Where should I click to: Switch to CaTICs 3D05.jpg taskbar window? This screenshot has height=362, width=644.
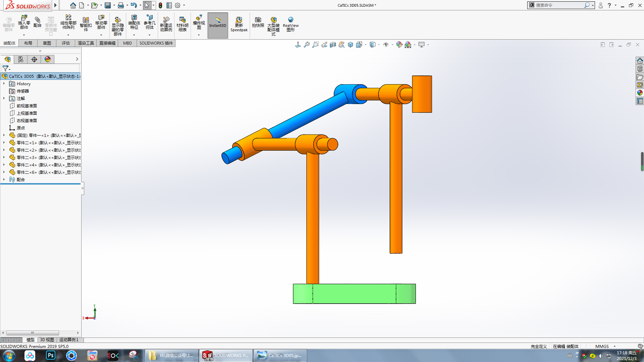point(280,355)
